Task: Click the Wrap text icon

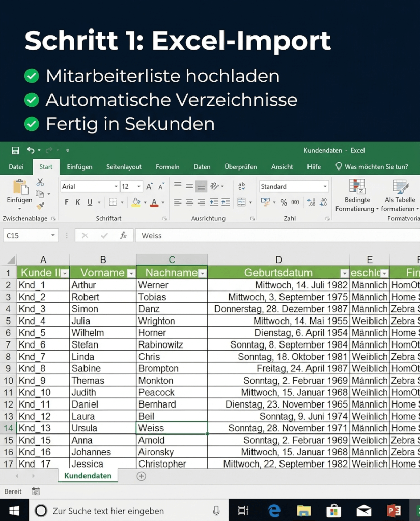Action: [x=242, y=186]
